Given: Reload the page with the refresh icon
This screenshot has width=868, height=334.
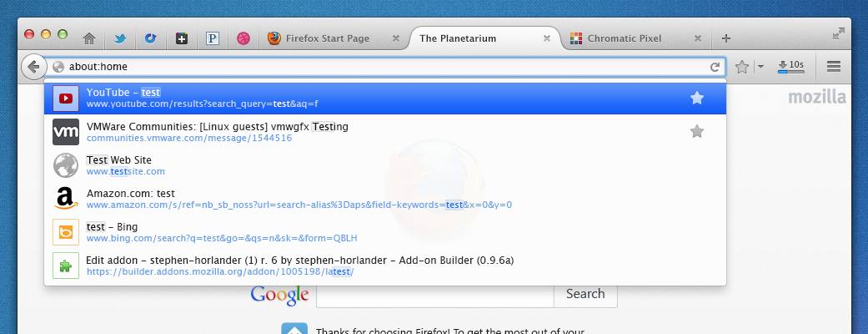Looking at the screenshot, I should point(715,67).
